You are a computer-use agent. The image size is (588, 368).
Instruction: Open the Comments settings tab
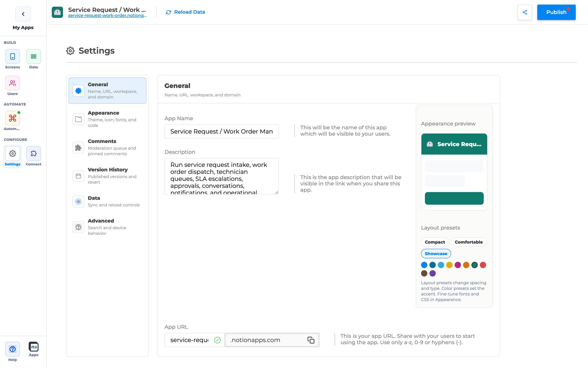click(x=107, y=147)
